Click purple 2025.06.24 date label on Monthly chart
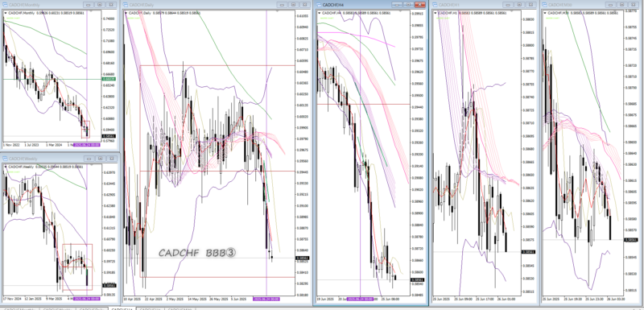The width and height of the screenshot is (644, 310). pos(87,145)
